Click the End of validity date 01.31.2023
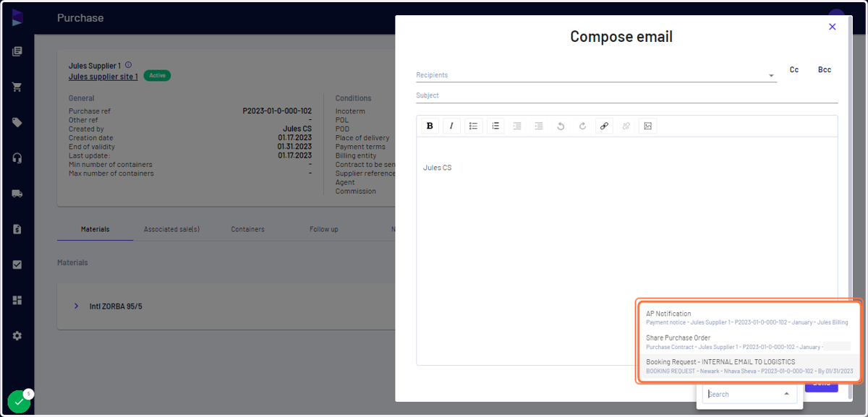 click(x=294, y=147)
